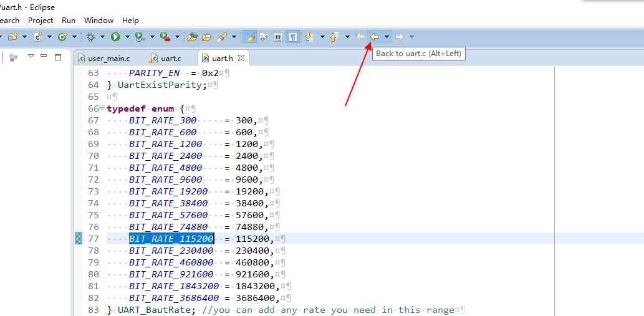Open the Run button dropdown arrow
This screenshot has width=644, height=316.
pos(127,37)
